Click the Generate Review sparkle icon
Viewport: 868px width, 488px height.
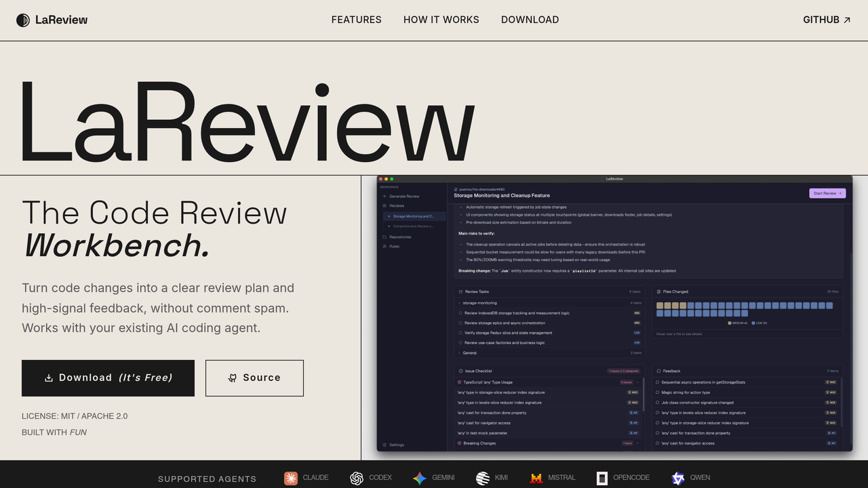coord(384,196)
